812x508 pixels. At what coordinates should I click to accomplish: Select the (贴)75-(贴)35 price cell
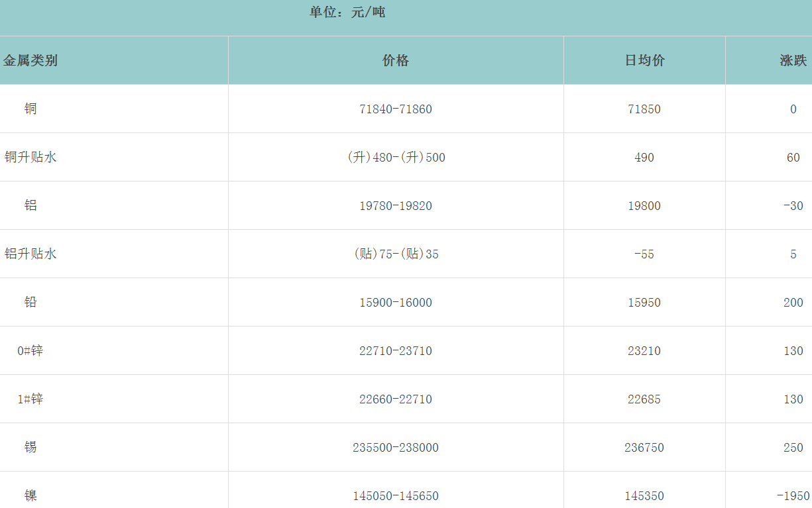pos(396,254)
